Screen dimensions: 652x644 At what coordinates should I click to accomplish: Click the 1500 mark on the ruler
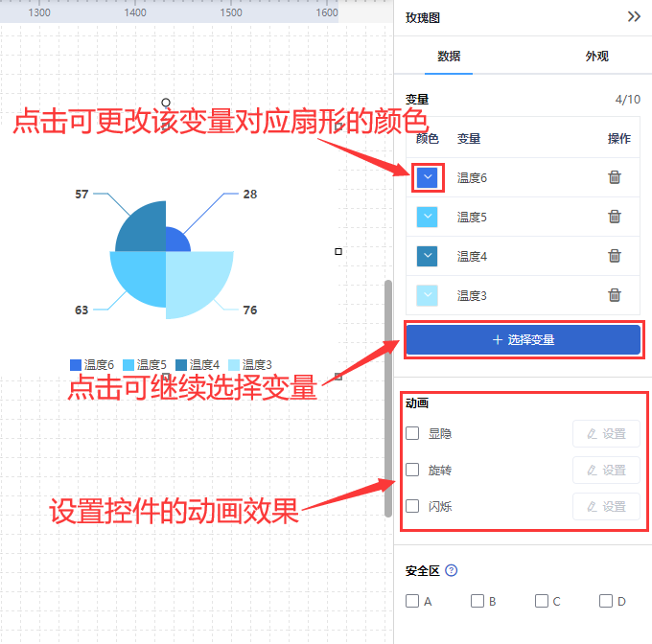click(231, 12)
